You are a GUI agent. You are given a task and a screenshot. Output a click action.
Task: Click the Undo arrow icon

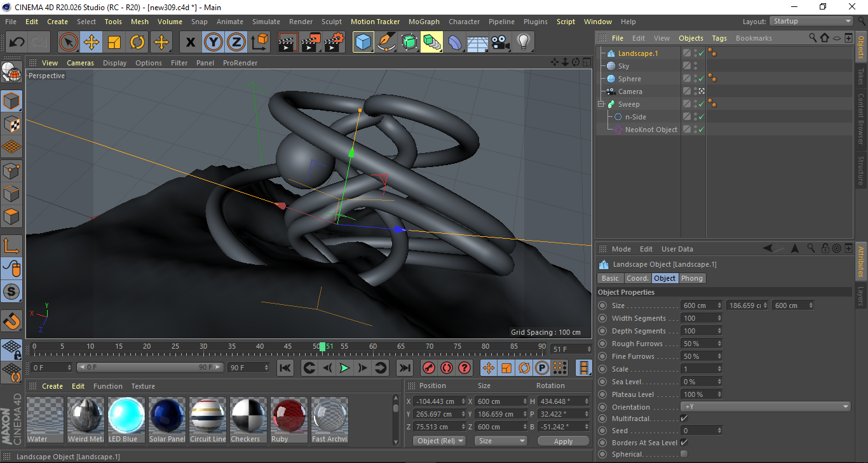pos(16,43)
